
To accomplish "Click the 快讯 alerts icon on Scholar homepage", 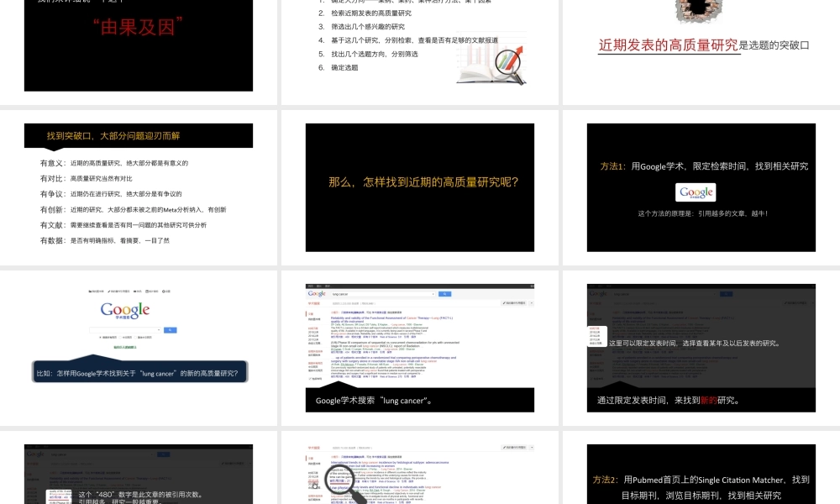I will [x=135, y=291].
